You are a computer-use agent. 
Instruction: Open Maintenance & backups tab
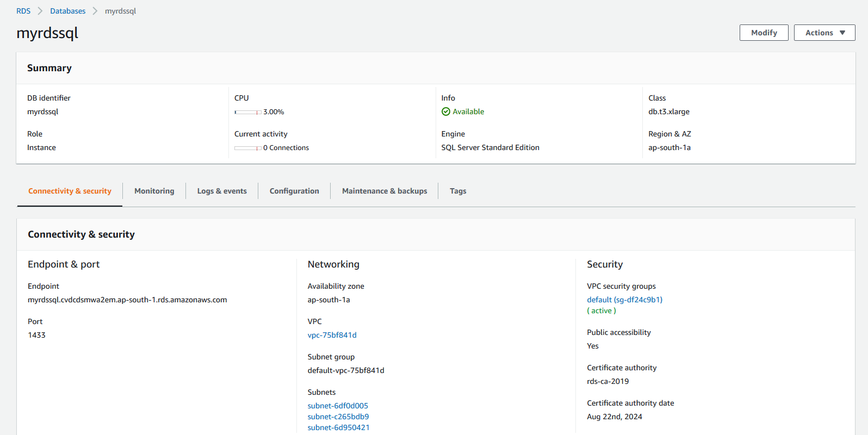pyautogui.click(x=385, y=191)
